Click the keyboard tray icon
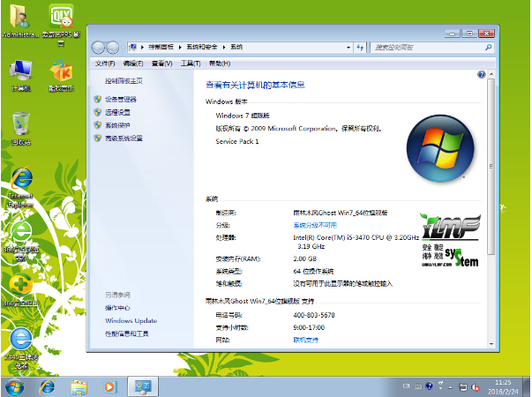This screenshot has height=397, width=532. click(x=418, y=386)
